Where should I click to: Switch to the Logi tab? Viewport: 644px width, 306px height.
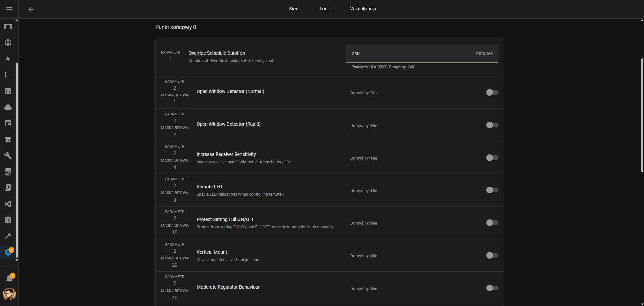[324, 9]
